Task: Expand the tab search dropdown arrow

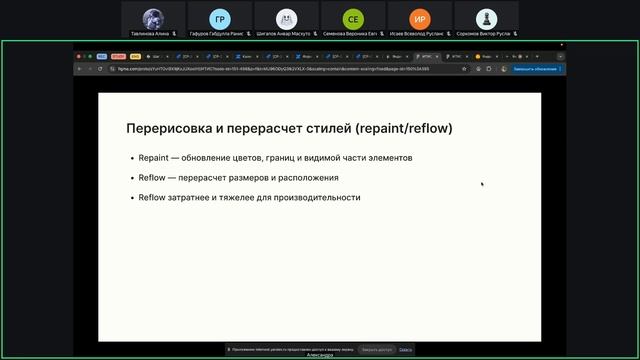Action: tap(561, 56)
